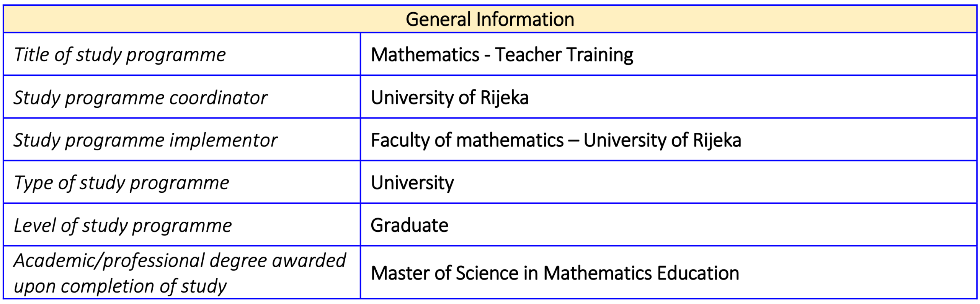Select the "Academic/professional degree awarded" label line
980x304 pixels.
(180, 261)
